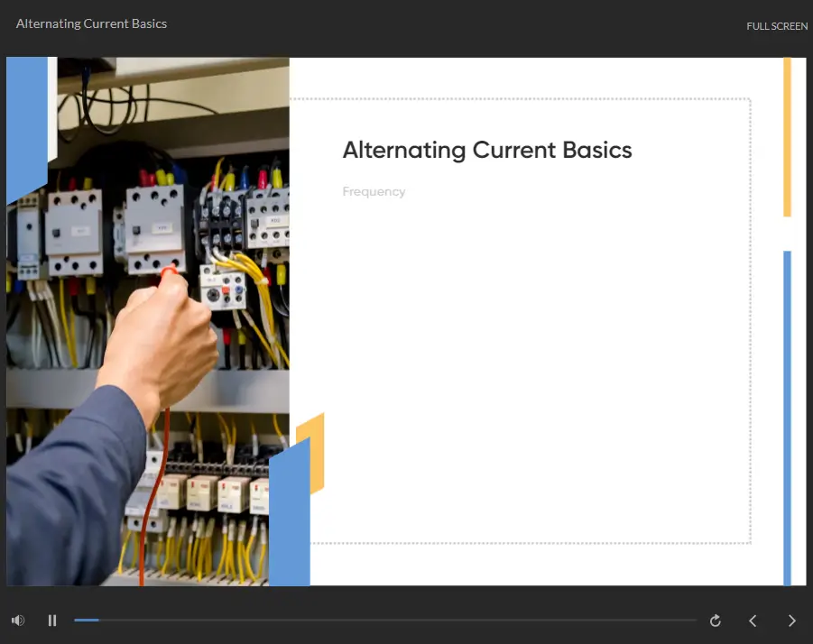This screenshot has height=644, width=813.
Task: Click the course title in the top bar
Action: (x=91, y=23)
